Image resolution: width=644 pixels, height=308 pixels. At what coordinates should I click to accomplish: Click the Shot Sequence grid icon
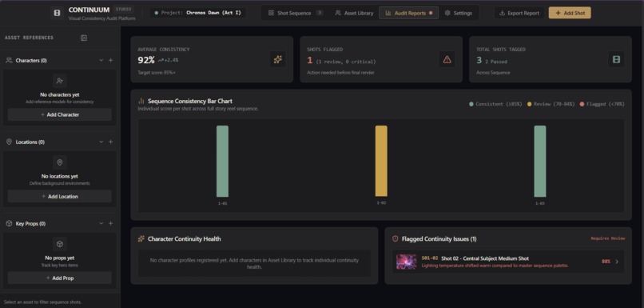(x=271, y=13)
